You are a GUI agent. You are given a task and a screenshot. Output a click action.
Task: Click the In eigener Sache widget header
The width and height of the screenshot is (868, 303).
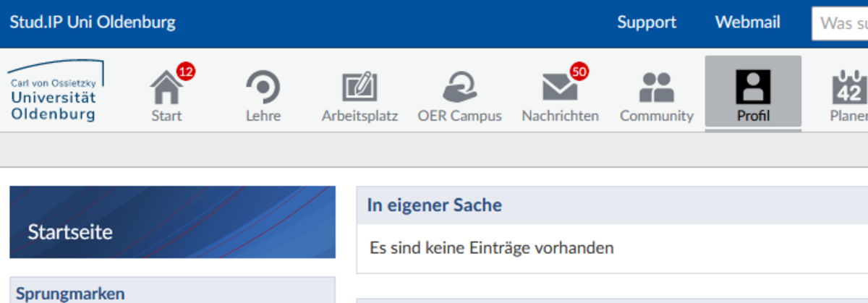pos(612,205)
